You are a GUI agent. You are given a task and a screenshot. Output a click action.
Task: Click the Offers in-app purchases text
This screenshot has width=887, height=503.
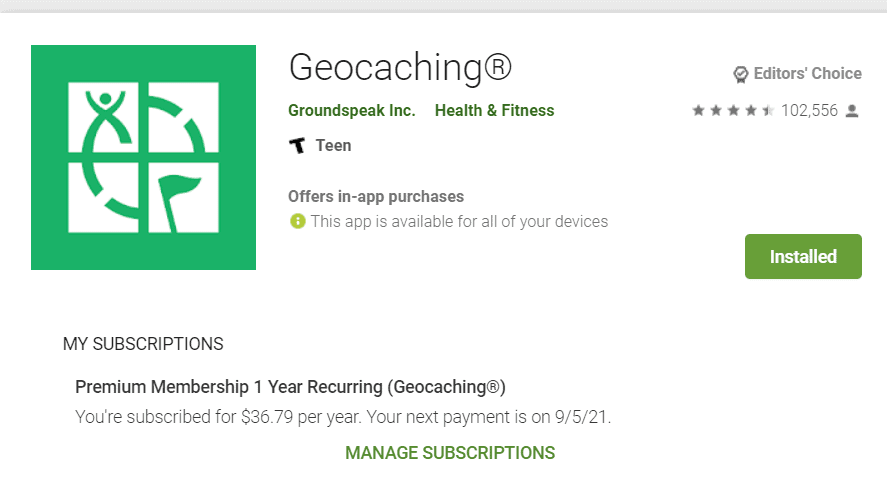[376, 197]
